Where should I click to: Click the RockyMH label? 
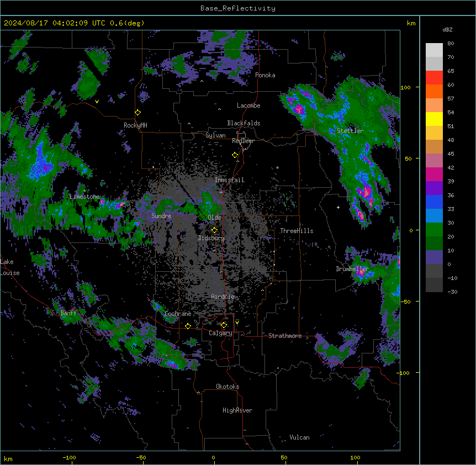tap(135, 125)
